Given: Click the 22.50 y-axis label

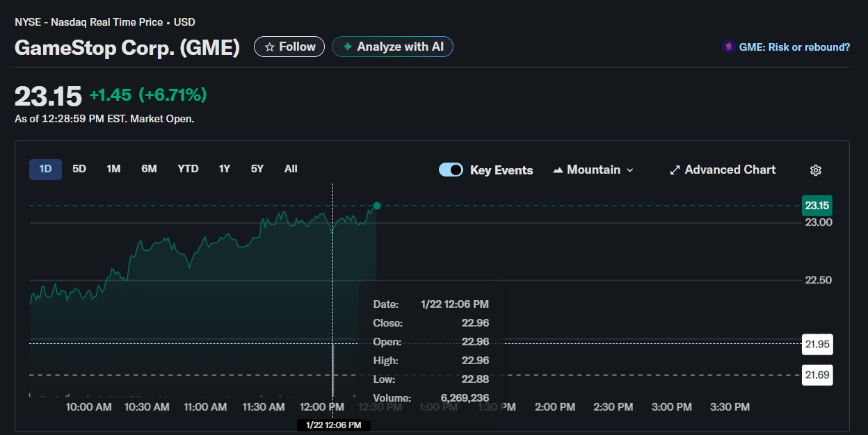Looking at the screenshot, I should point(819,280).
